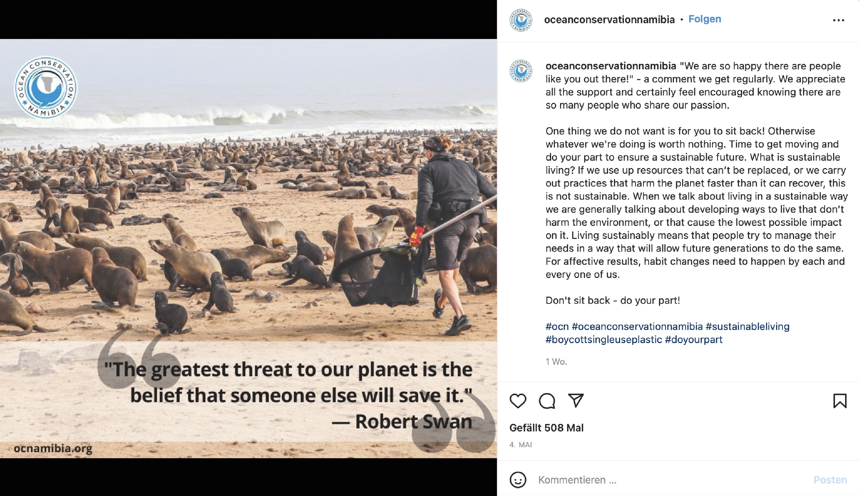The image size is (868, 496).
Task: Click the header profile avatar logo
Action: tap(520, 20)
